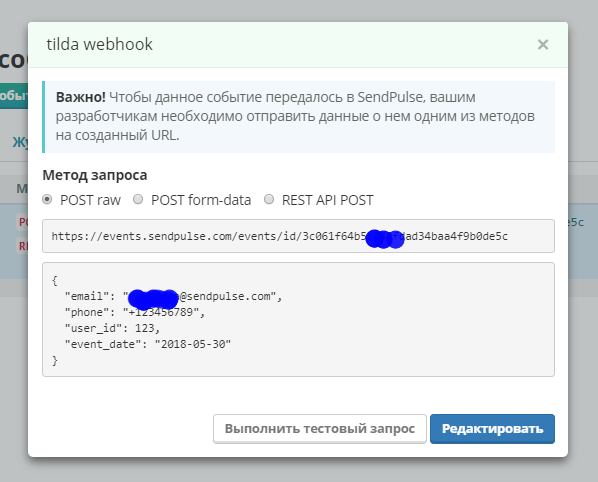
Task: Click the JSON request body sample box
Action: tap(298, 320)
